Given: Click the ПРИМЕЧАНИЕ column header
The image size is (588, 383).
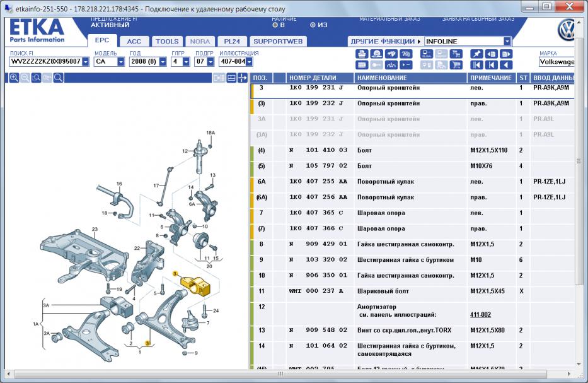Looking at the screenshot, I should 491,78.
